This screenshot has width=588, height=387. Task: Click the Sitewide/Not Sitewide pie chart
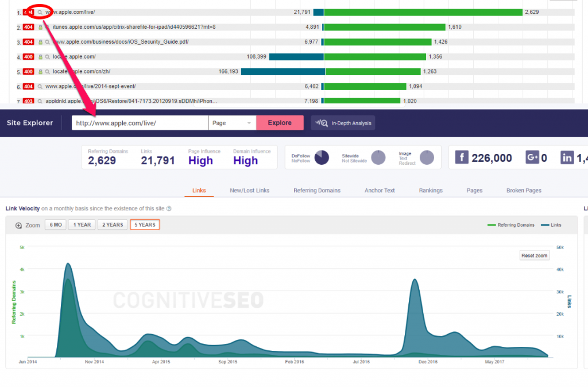click(x=378, y=157)
